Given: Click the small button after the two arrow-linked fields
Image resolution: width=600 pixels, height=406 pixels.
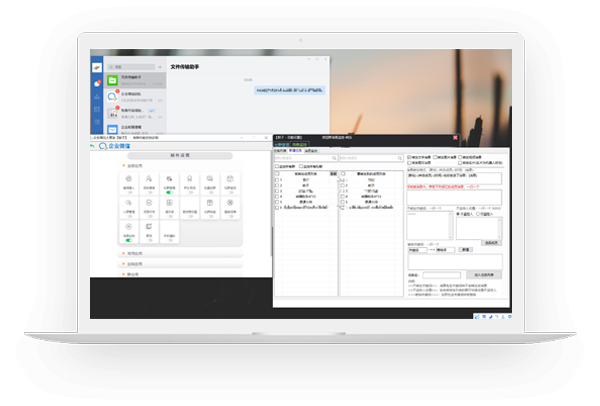Looking at the screenshot, I should (466, 250).
